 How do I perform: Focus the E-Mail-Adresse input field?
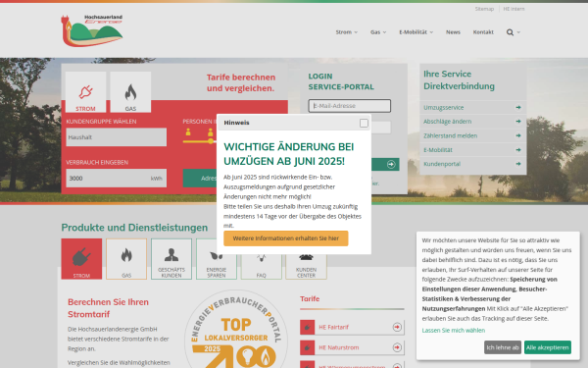[350, 106]
